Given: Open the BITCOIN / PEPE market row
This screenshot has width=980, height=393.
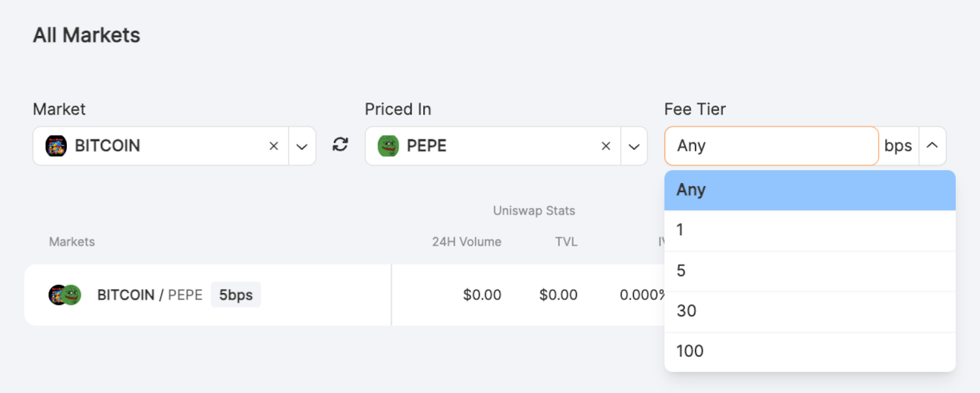Looking at the screenshot, I should (x=149, y=295).
